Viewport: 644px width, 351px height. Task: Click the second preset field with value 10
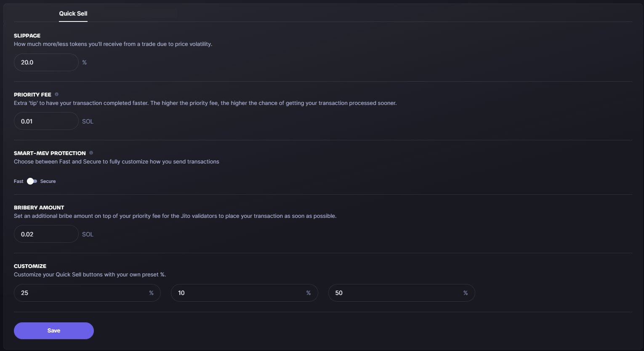(x=238, y=293)
